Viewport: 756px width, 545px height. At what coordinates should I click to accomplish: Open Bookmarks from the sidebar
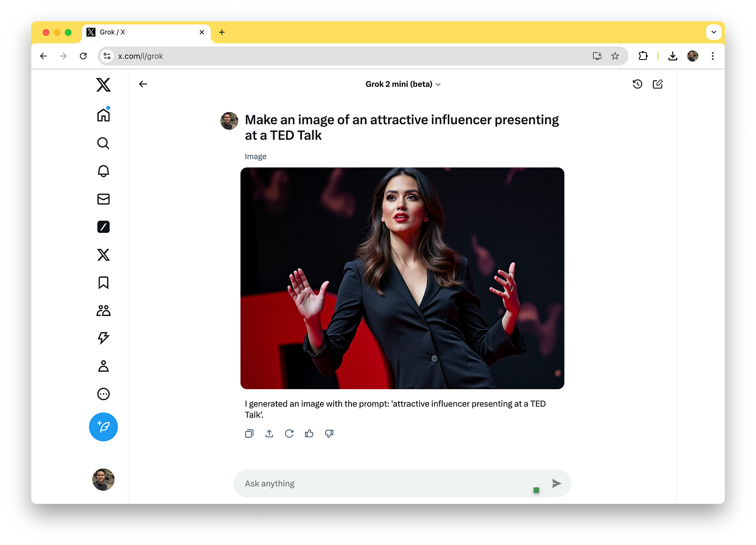[x=103, y=282]
